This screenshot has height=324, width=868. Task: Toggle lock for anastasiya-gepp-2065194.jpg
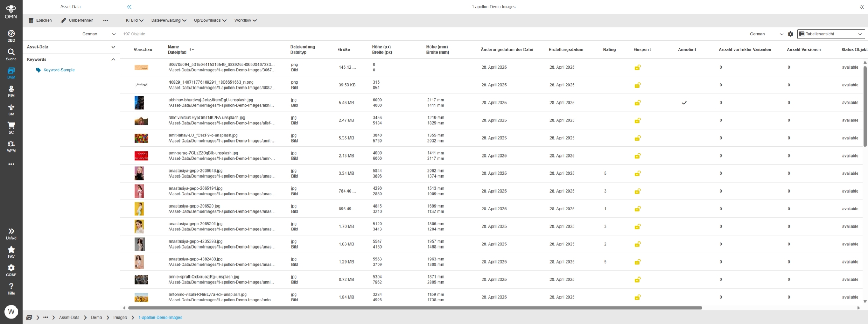[637, 191]
